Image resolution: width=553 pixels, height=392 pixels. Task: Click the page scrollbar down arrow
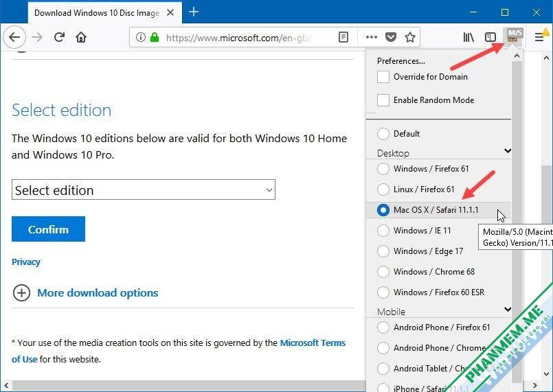pyautogui.click(x=546, y=374)
